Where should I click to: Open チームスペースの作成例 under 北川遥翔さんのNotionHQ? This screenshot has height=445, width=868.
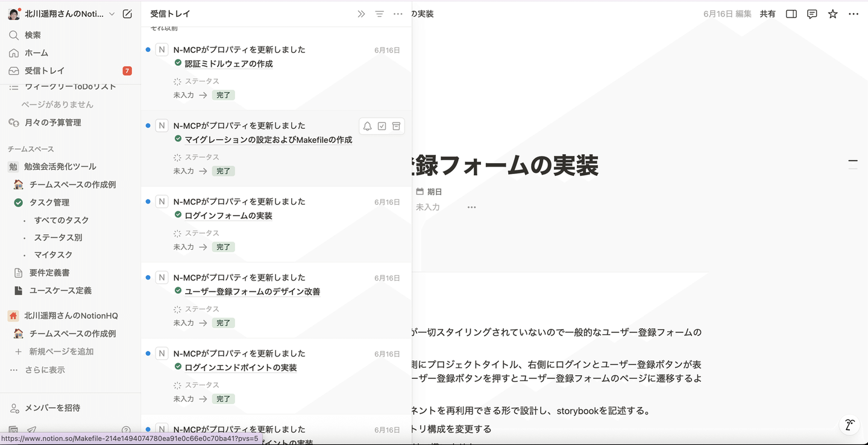tap(72, 334)
